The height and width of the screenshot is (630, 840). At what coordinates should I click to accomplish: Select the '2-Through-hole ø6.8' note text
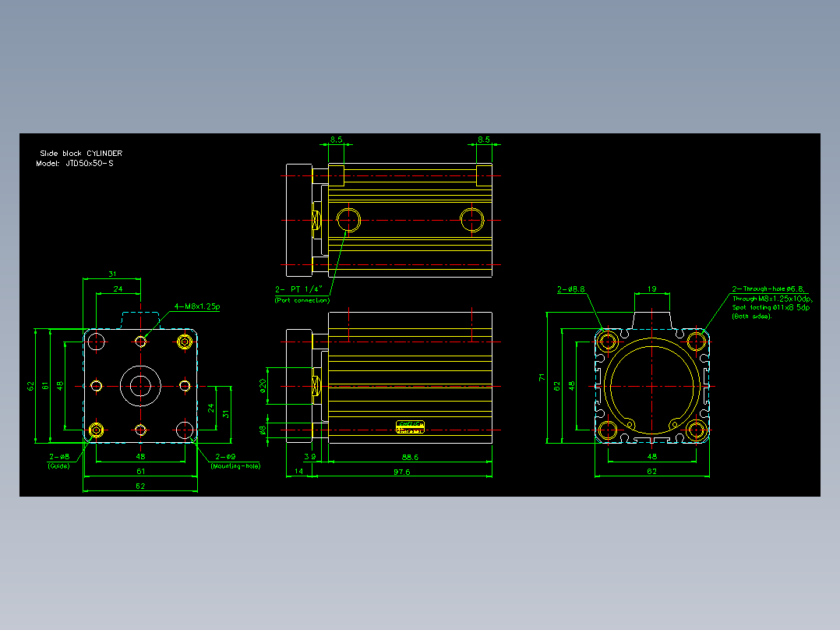point(768,289)
